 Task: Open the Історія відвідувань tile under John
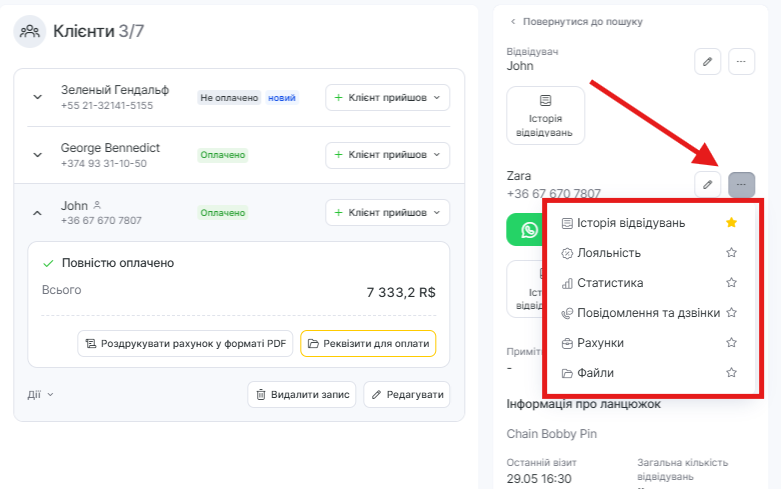click(545, 115)
